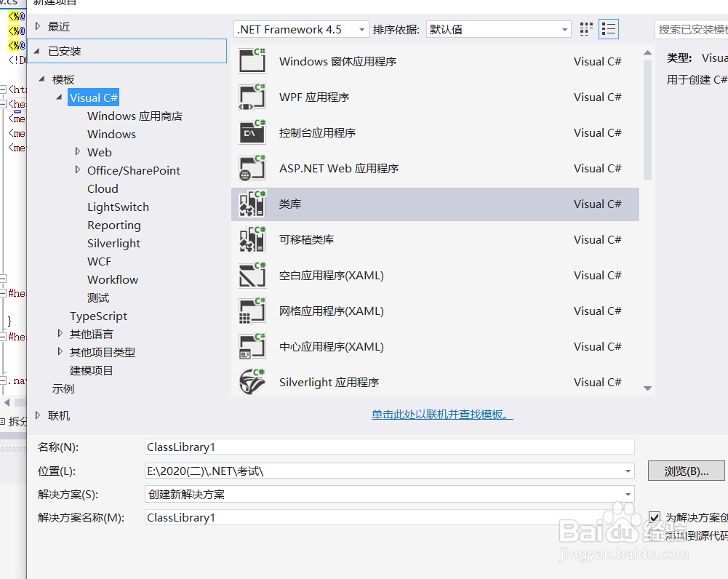
Task: Select the 建模项目 tree item
Action: point(91,370)
